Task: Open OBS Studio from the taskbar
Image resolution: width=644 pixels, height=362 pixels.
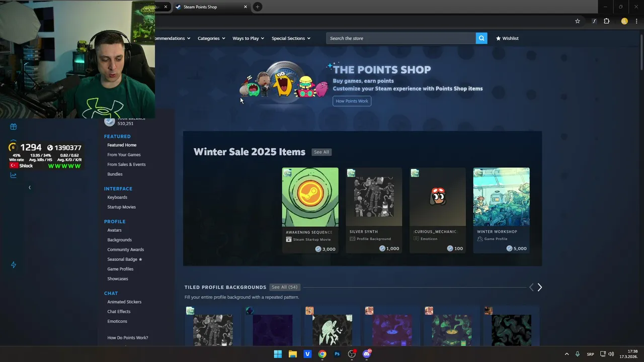Action: click(x=352, y=354)
